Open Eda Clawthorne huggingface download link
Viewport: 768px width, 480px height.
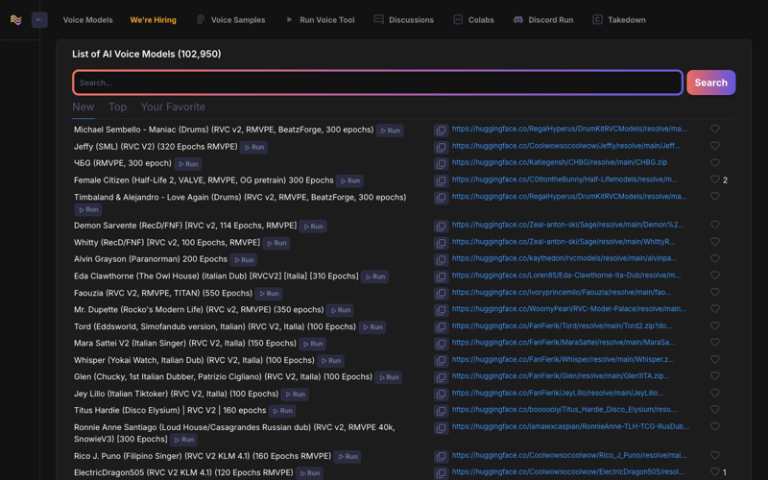(565, 276)
